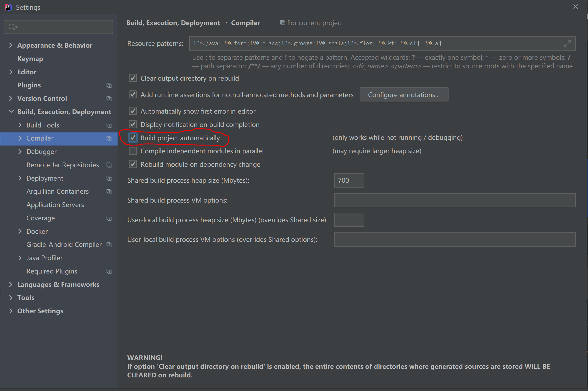Close the Settings dialog
The height and width of the screenshot is (391, 588).
[x=575, y=7]
